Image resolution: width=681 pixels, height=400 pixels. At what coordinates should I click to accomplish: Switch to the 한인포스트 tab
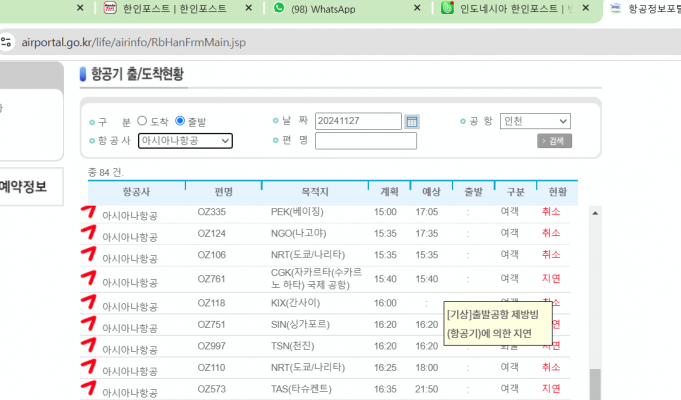(x=180, y=8)
